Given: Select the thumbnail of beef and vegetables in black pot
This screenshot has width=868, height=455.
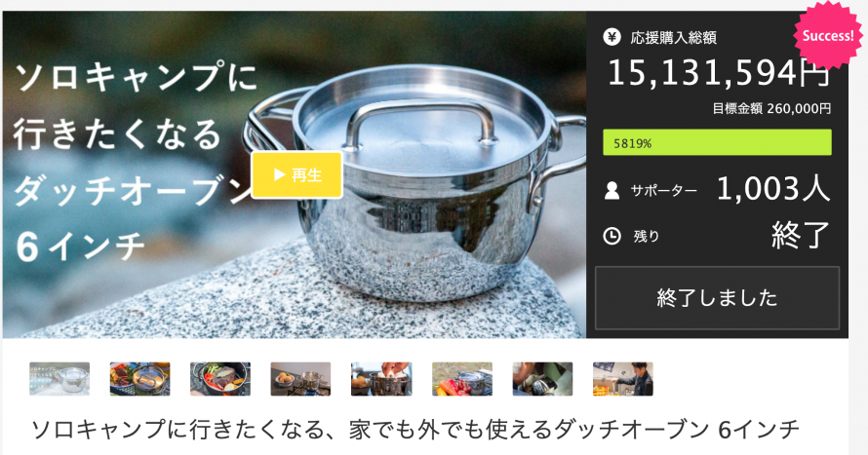Looking at the screenshot, I should point(220,379).
